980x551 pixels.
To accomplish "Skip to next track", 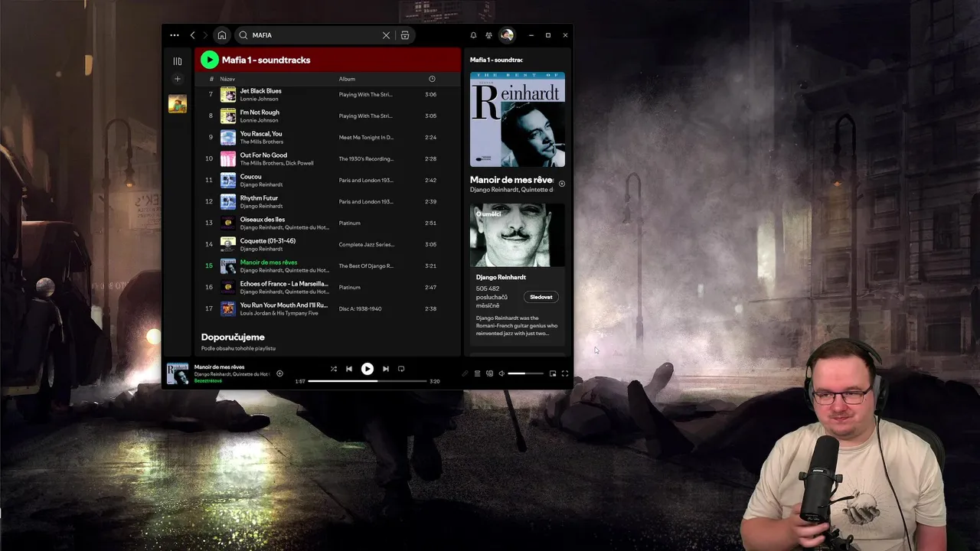I will tap(386, 369).
